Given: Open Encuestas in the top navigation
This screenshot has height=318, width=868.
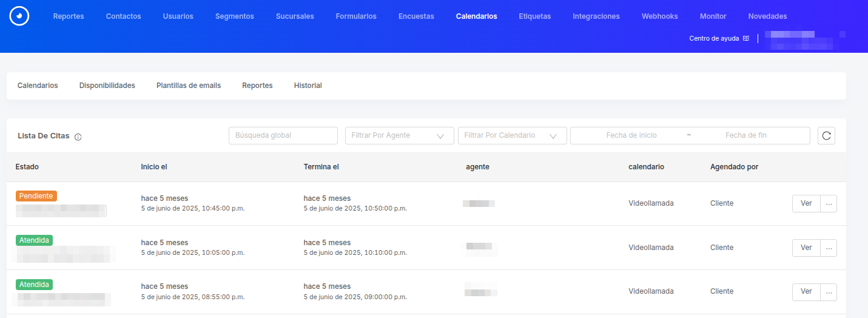Looking at the screenshot, I should pos(416,16).
